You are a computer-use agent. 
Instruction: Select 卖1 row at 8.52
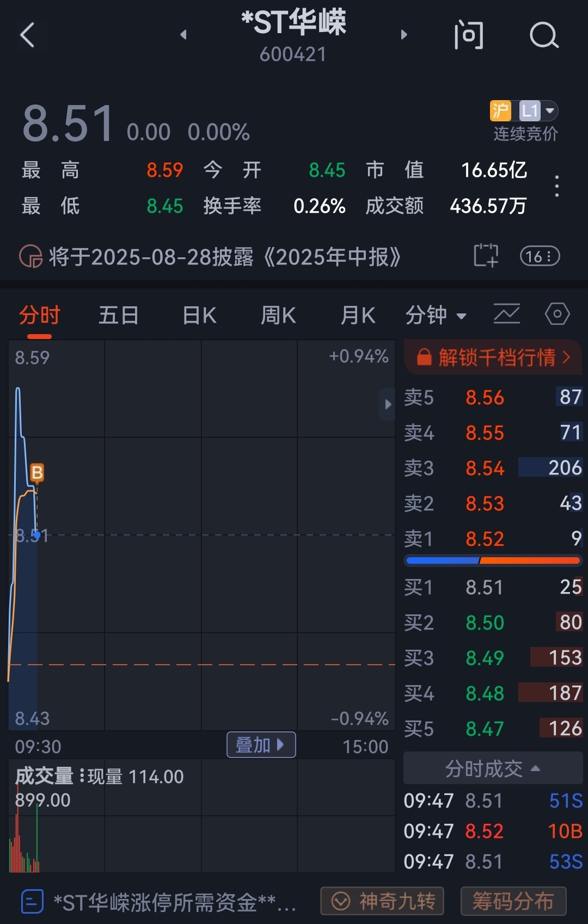(x=493, y=539)
